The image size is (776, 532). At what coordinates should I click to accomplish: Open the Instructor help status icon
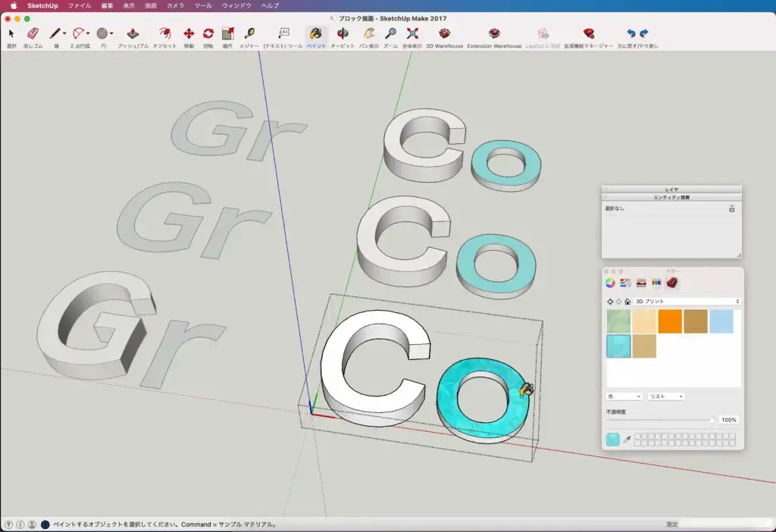(x=45, y=524)
